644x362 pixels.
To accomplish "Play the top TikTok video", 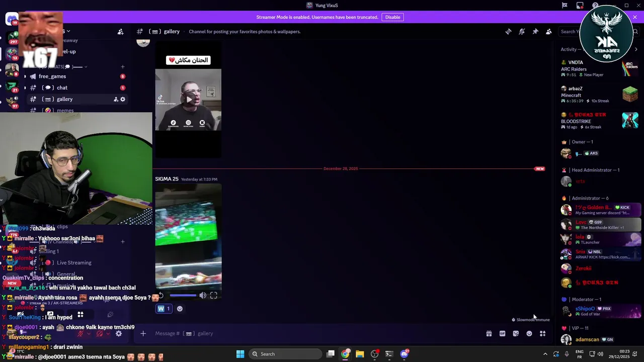I will [x=188, y=100].
